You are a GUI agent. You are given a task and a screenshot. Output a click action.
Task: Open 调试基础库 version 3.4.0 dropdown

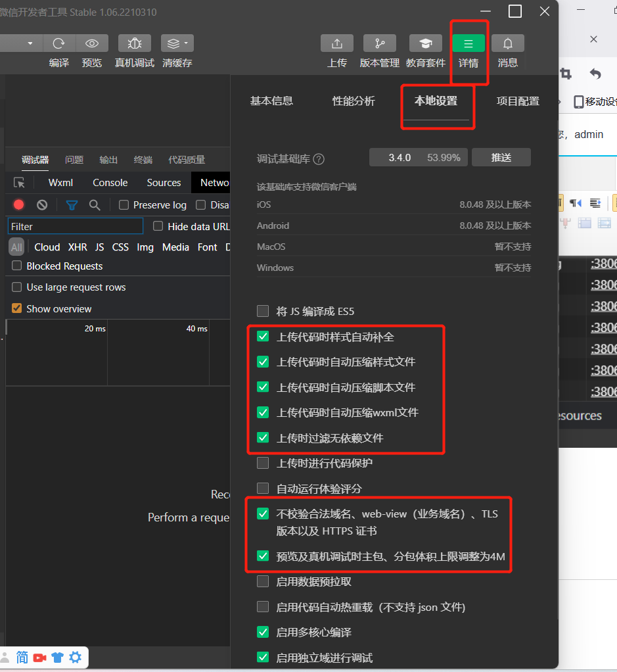[x=419, y=157]
